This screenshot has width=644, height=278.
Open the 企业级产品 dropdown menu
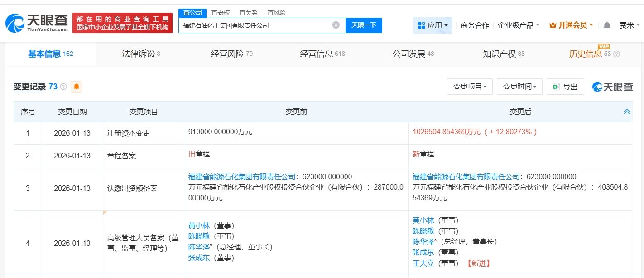tap(519, 25)
